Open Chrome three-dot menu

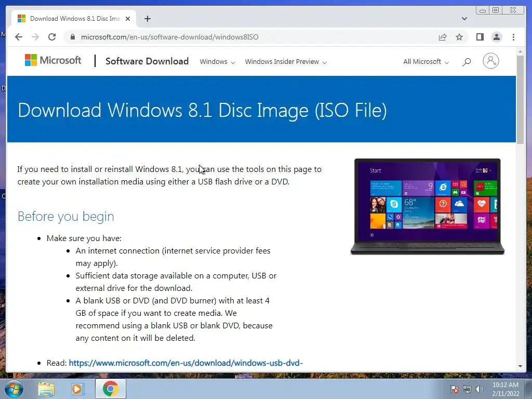click(513, 37)
